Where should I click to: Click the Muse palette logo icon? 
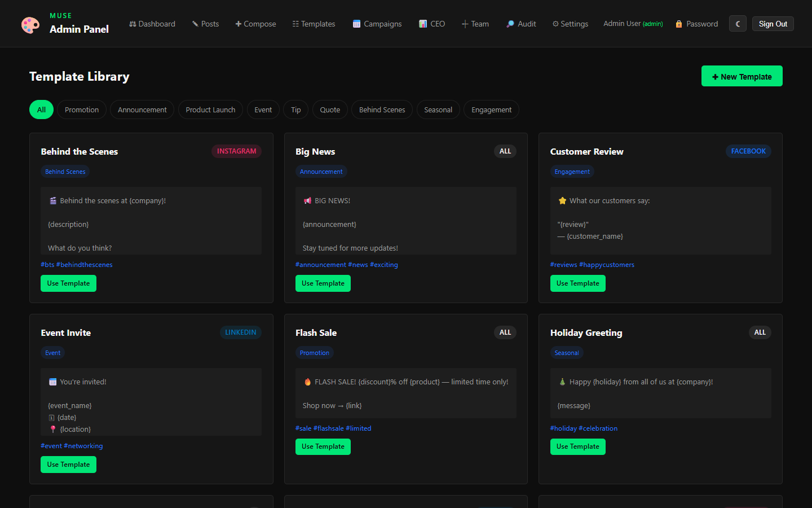pos(30,23)
